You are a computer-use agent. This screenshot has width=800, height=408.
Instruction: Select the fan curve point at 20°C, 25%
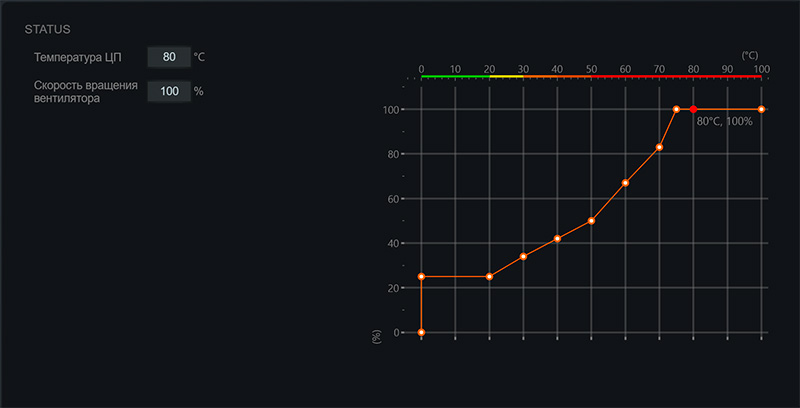(x=489, y=276)
